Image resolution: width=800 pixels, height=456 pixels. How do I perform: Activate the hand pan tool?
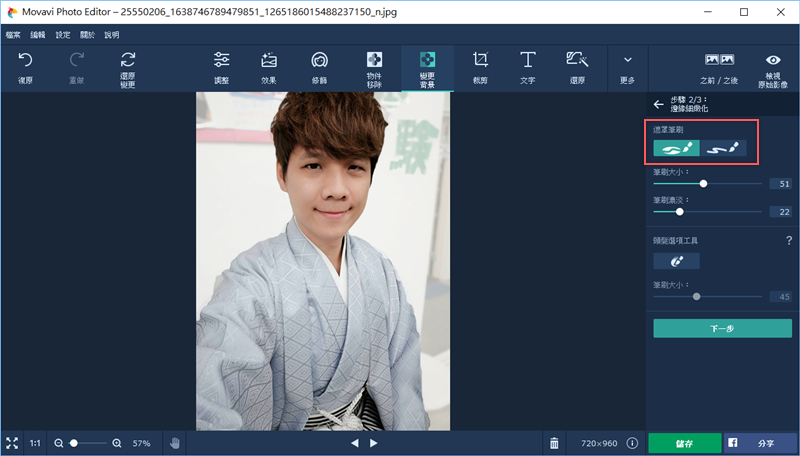(x=175, y=443)
